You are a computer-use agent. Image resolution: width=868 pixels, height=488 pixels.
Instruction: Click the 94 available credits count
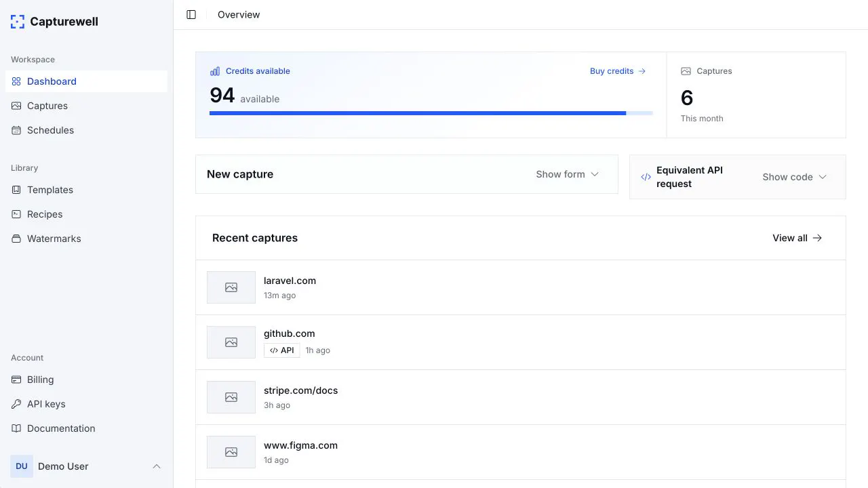click(222, 96)
